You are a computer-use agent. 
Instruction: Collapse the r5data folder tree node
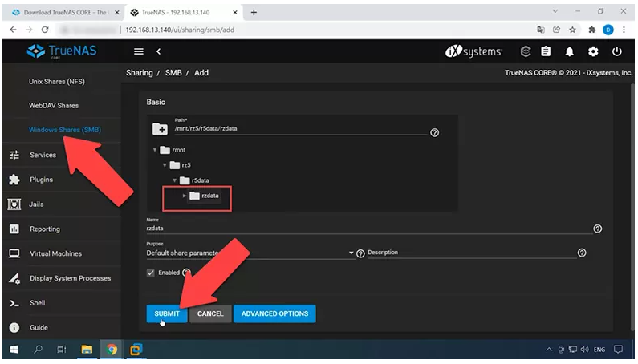174,180
